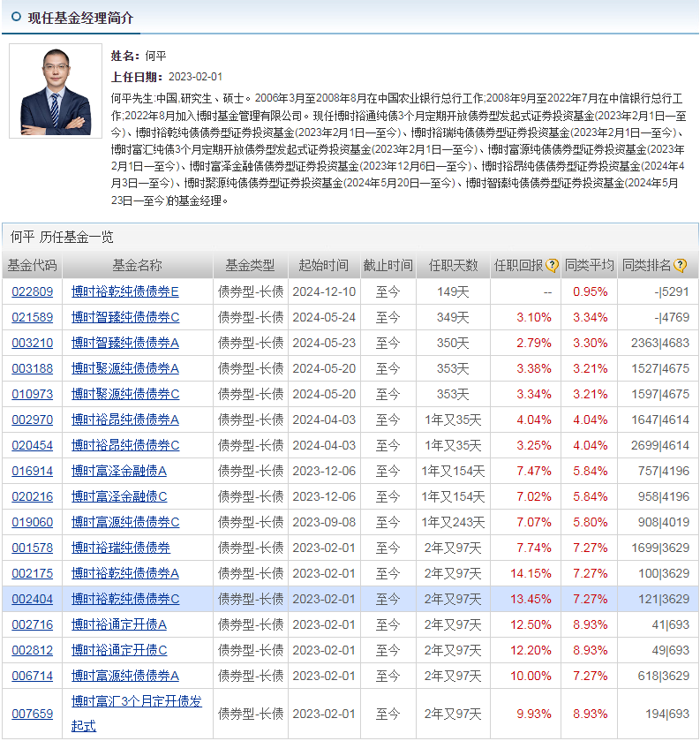Click return value 9.93% in last row

coord(534,714)
